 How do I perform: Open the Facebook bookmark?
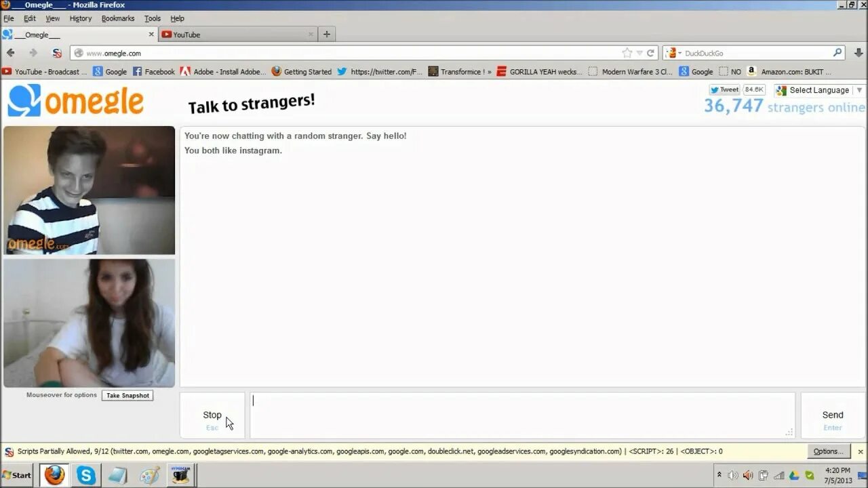point(154,71)
